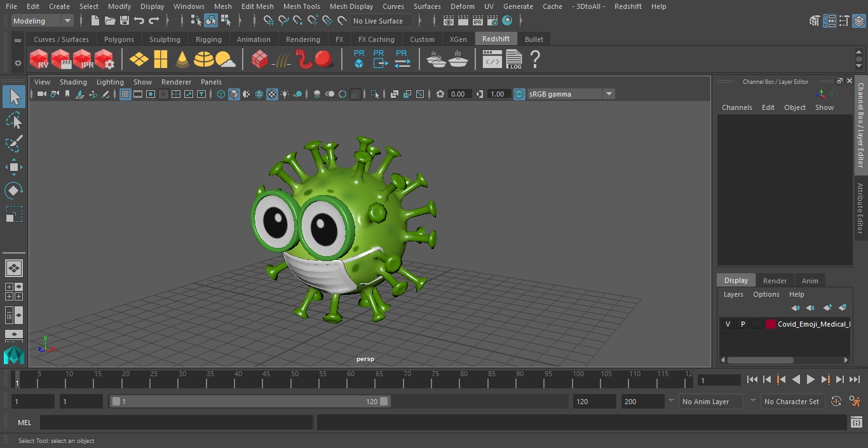Create Redshift sun and sky icon
This screenshot has width=868, height=448.
(226, 60)
